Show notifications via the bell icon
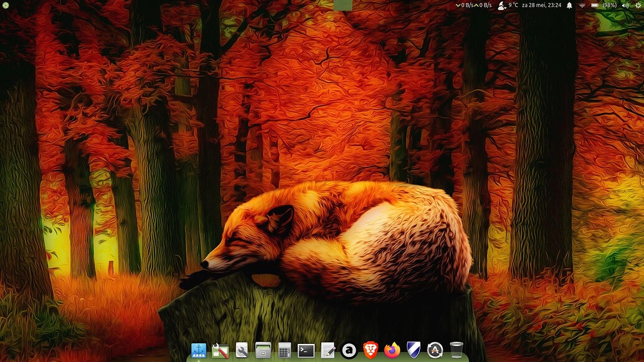The width and height of the screenshot is (644, 362). coord(569,6)
